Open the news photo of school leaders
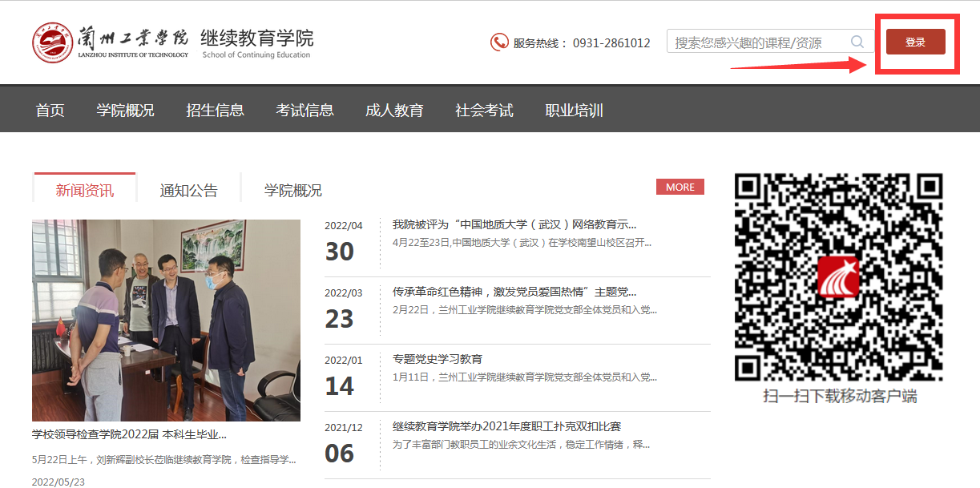The width and height of the screenshot is (980, 488). pos(166,321)
